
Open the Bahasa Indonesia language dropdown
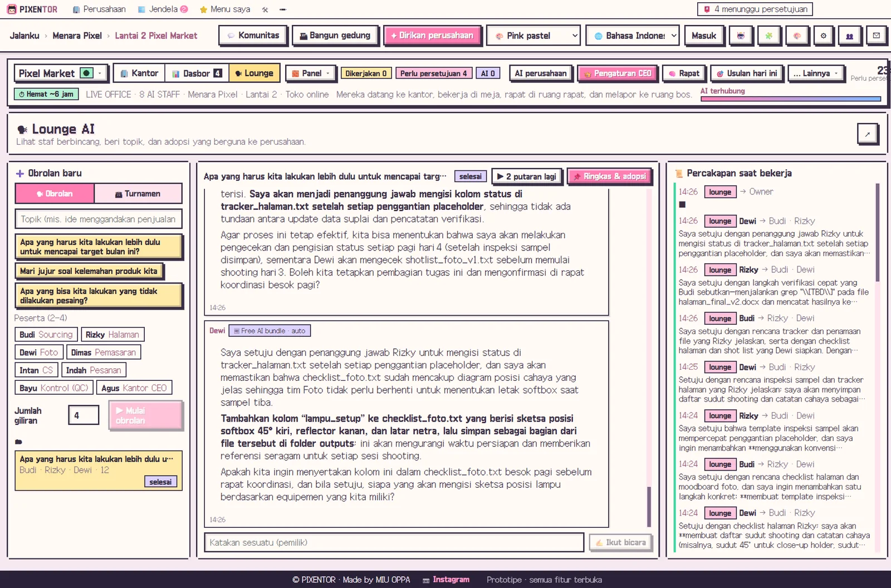(x=633, y=36)
